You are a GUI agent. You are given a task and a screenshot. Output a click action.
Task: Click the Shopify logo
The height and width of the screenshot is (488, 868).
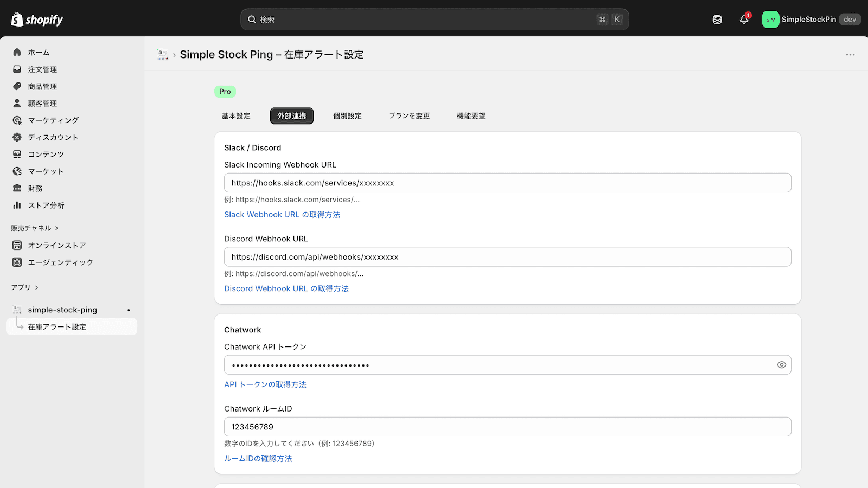(x=37, y=20)
